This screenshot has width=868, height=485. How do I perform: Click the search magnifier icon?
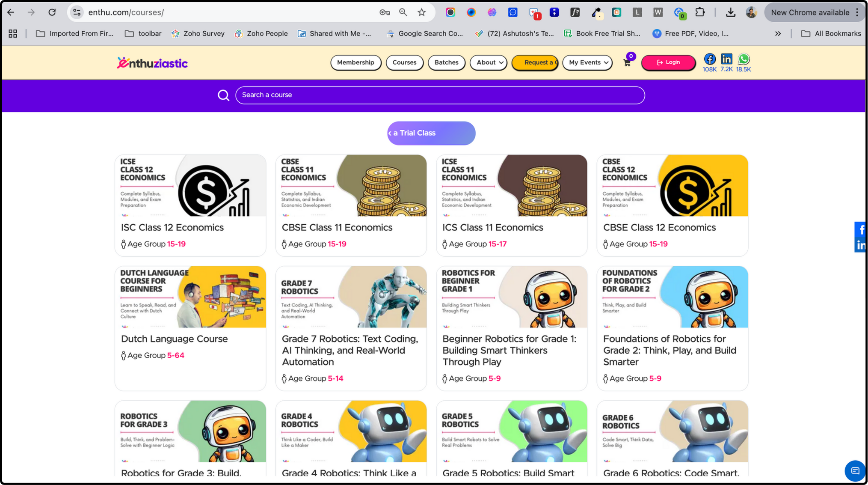click(x=223, y=95)
